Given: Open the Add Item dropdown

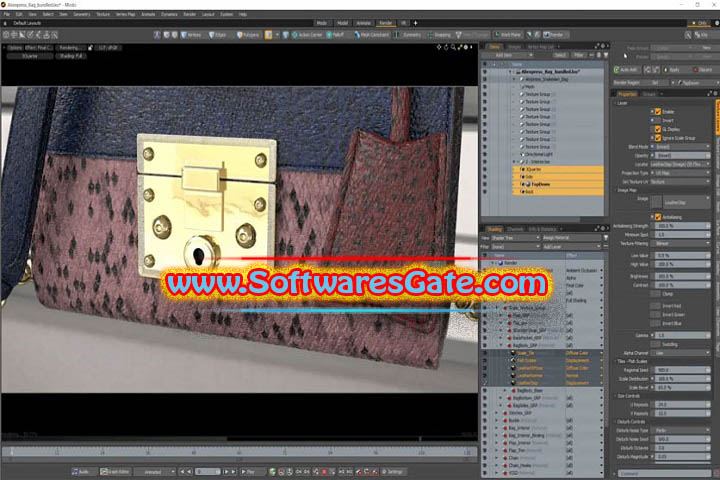Looking at the screenshot, I should pos(507,56).
